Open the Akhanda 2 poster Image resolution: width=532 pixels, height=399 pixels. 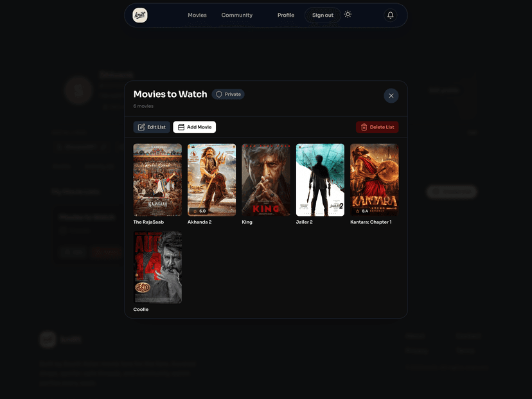[x=211, y=177]
